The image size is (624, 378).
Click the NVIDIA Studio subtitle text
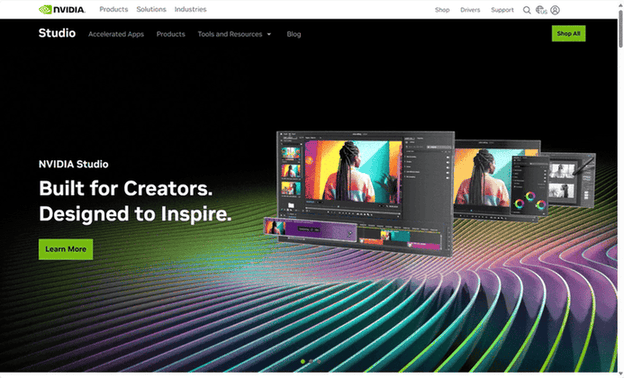(x=73, y=164)
